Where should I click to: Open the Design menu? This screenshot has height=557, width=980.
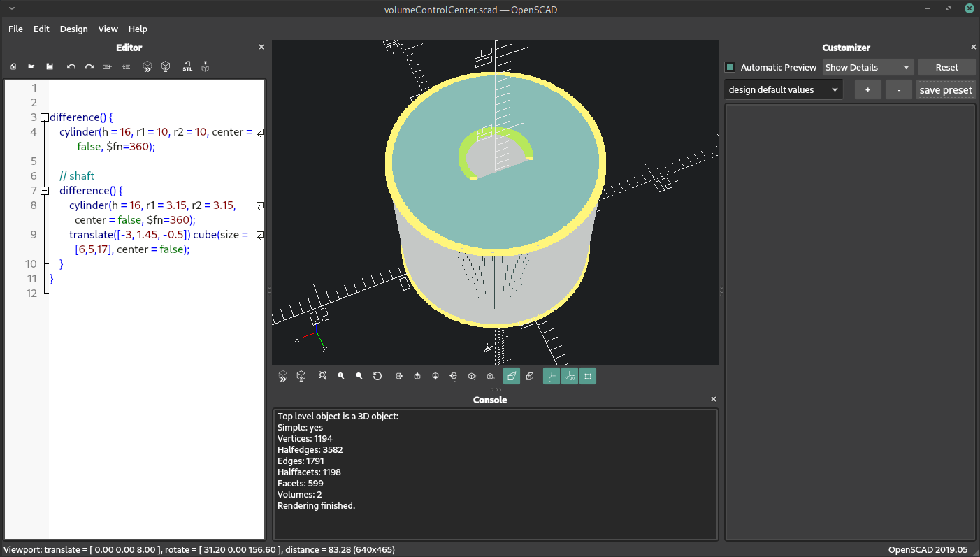click(73, 29)
